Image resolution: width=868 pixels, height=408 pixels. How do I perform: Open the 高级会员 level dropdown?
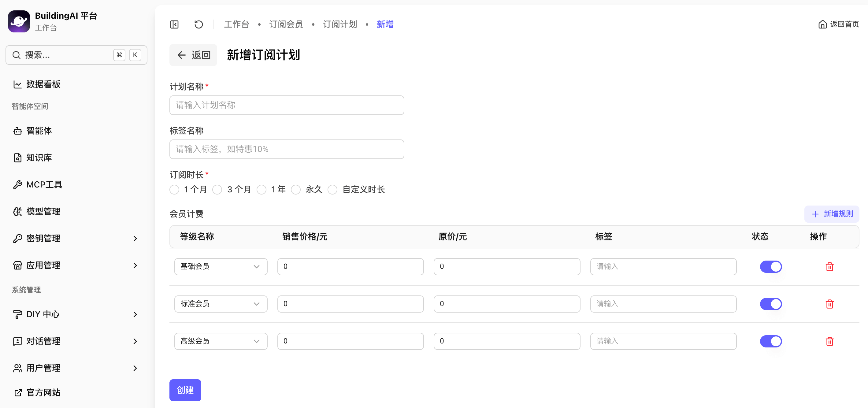[221, 341]
